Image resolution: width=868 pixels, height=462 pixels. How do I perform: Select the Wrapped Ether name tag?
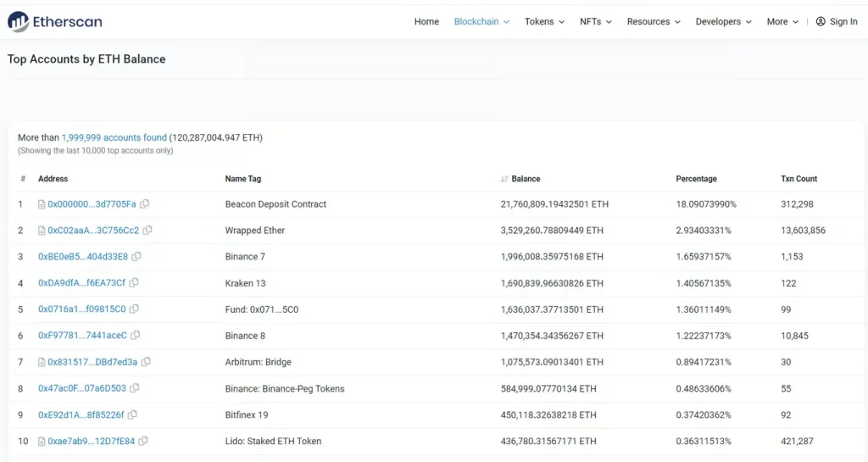tap(254, 231)
